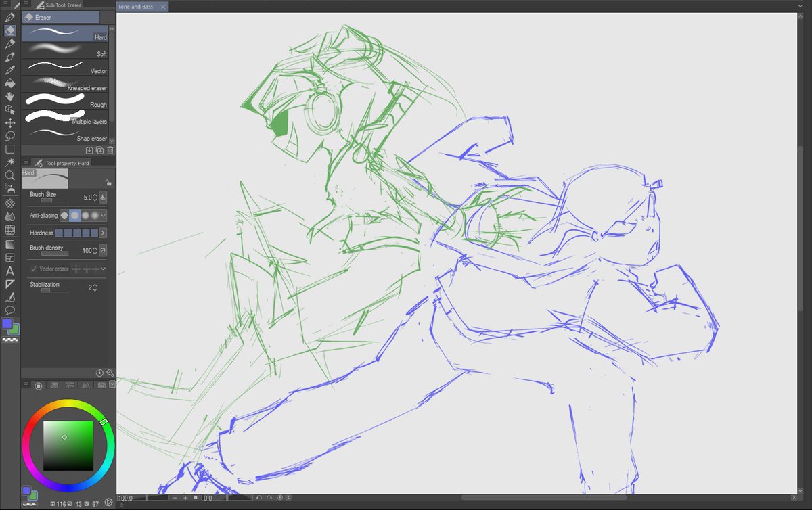Open sub tool detail wrench icon
The height and width of the screenshot is (510, 812).
[x=110, y=373]
